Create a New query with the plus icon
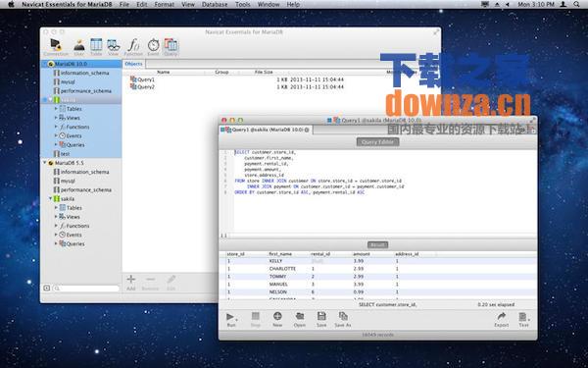 pyautogui.click(x=277, y=320)
